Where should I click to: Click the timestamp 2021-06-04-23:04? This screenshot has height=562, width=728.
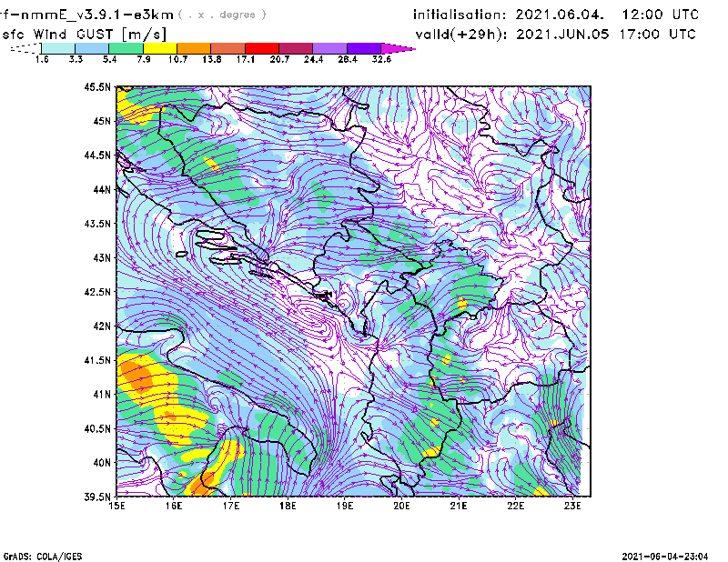[665, 557]
